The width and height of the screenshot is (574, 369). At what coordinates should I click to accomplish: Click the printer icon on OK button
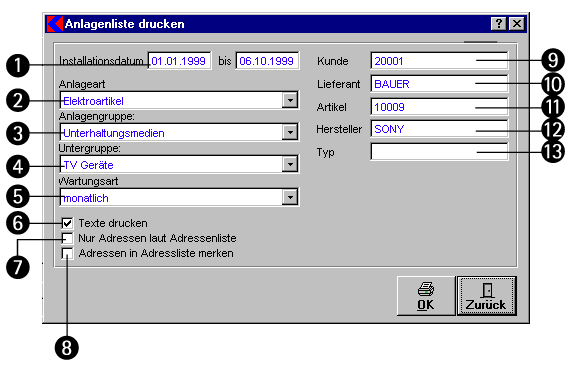(426, 289)
